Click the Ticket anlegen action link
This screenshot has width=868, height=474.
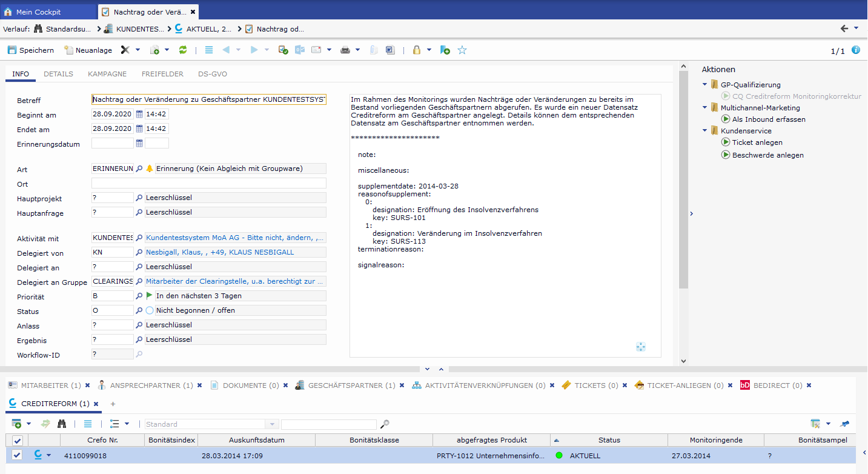click(x=757, y=142)
